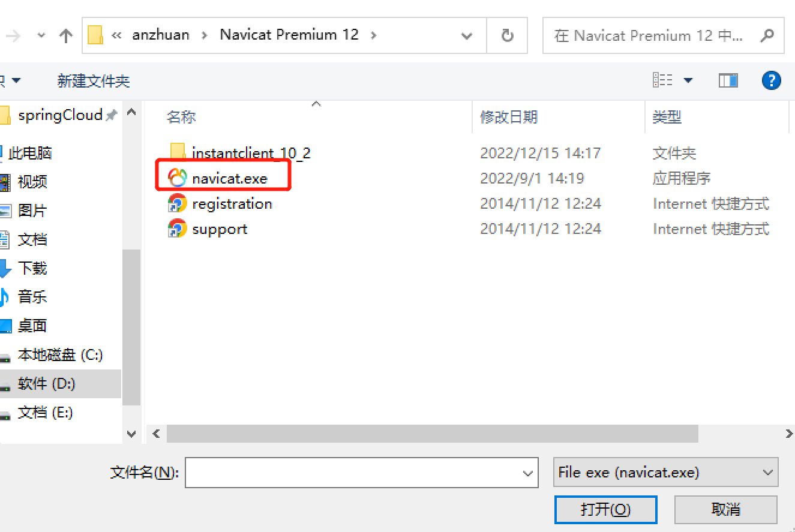The width and height of the screenshot is (795, 532).
Task: Toggle the preview pane icon
Action: tap(728, 80)
